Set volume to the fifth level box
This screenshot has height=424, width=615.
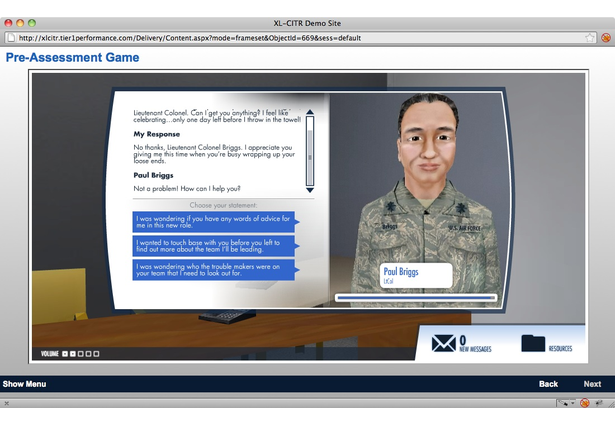click(x=96, y=354)
